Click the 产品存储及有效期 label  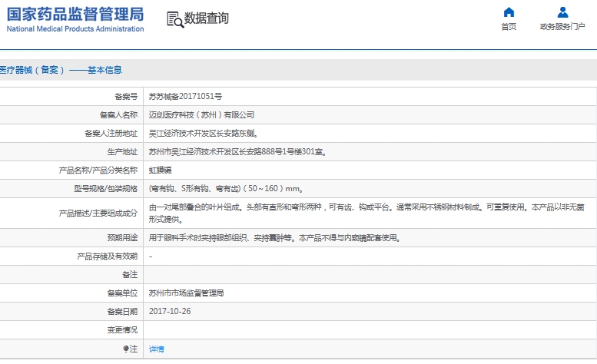pos(107,256)
